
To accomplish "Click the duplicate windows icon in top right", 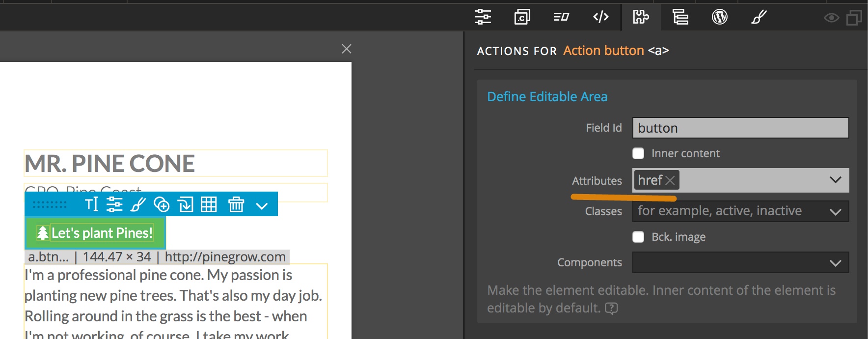I will (854, 18).
